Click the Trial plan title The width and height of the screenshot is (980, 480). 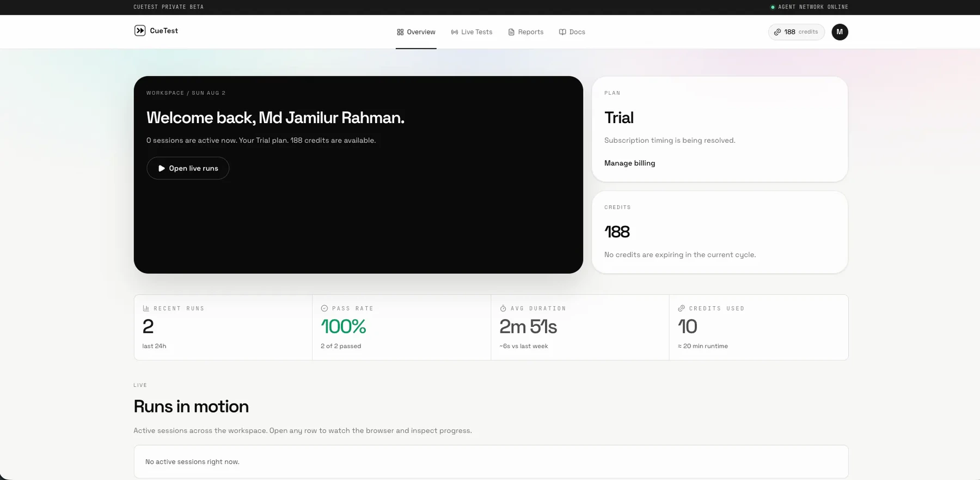coord(619,118)
